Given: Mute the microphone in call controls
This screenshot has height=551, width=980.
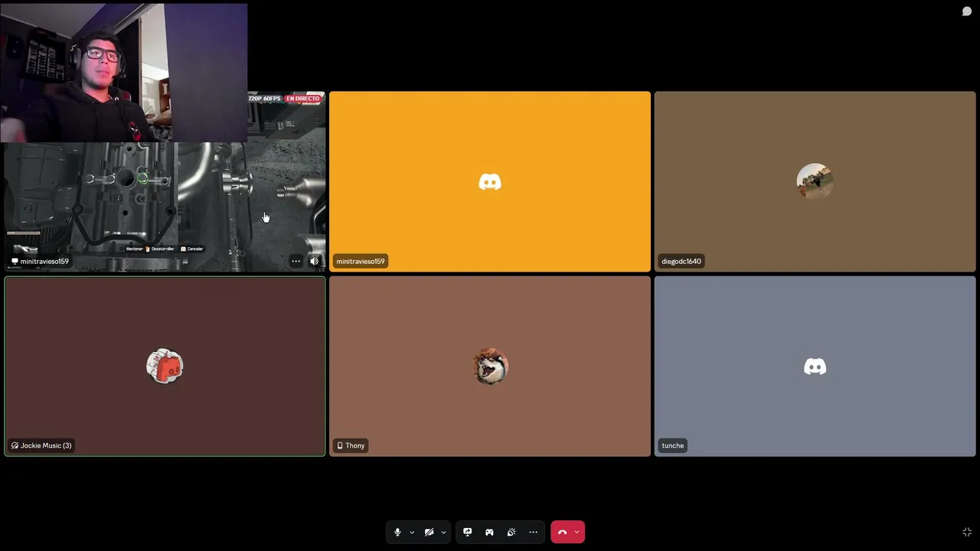Looking at the screenshot, I should [x=397, y=532].
